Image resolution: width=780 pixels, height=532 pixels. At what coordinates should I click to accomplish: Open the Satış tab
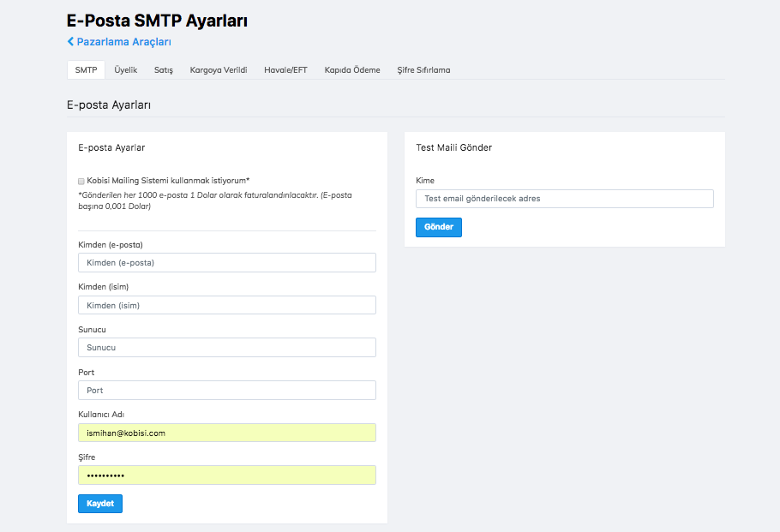point(164,70)
